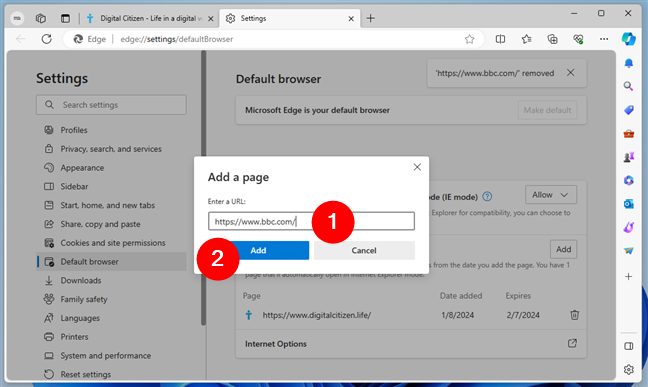Open Collections icon in toolbar
Screen dimensions: 648x387
(x=552, y=39)
